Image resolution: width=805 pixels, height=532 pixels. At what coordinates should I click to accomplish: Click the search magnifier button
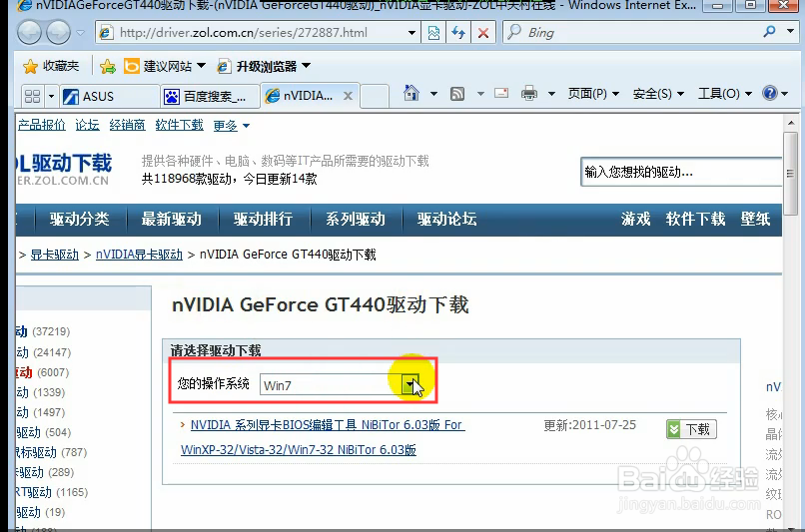(x=769, y=32)
